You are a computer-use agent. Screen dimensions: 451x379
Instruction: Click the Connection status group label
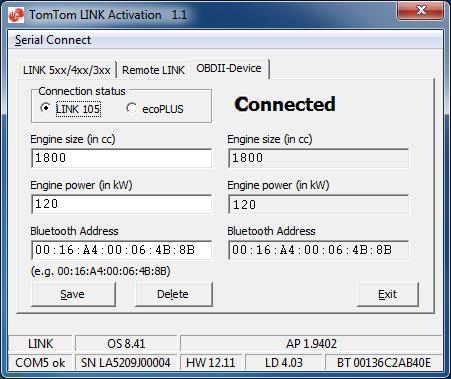pos(82,91)
